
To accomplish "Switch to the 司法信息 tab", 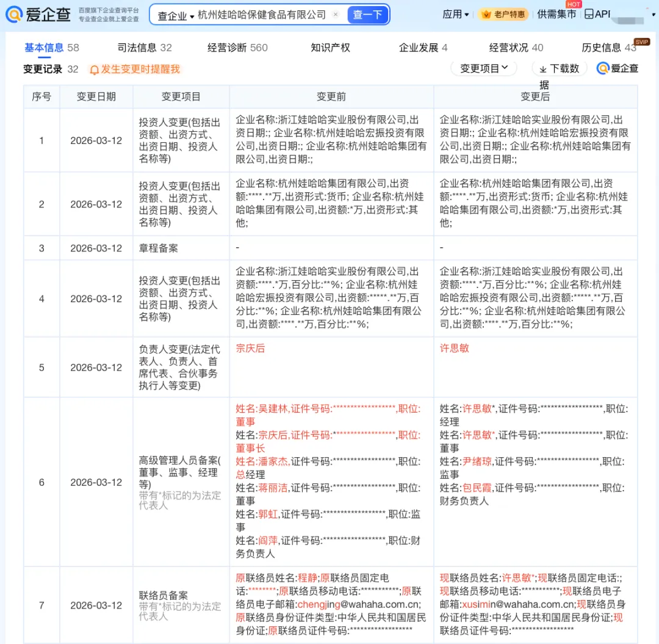I will [x=145, y=48].
